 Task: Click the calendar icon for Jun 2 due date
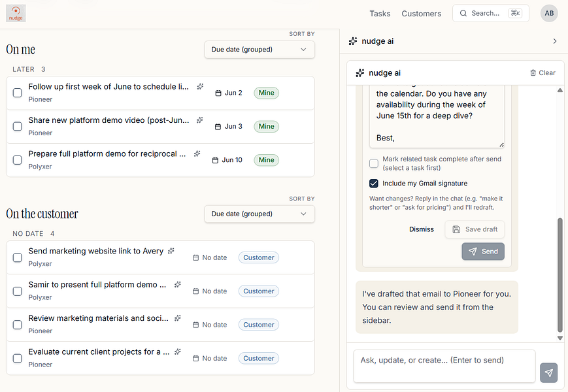pyautogui.click(x=218, y=93)
